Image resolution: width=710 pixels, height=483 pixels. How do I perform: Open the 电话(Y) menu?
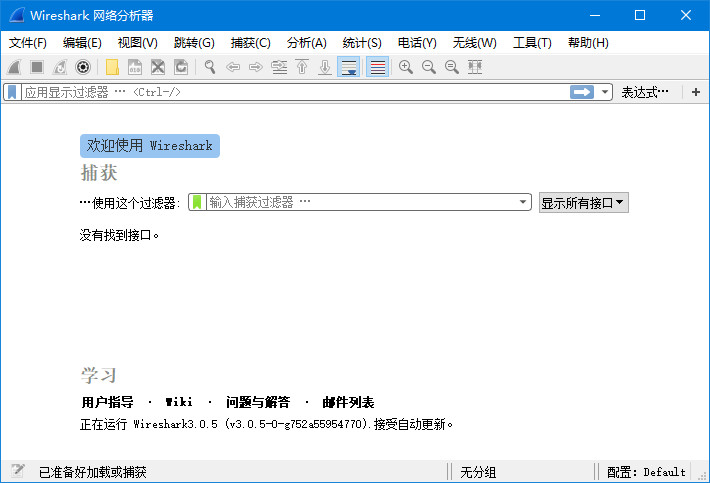coord(417,43)
